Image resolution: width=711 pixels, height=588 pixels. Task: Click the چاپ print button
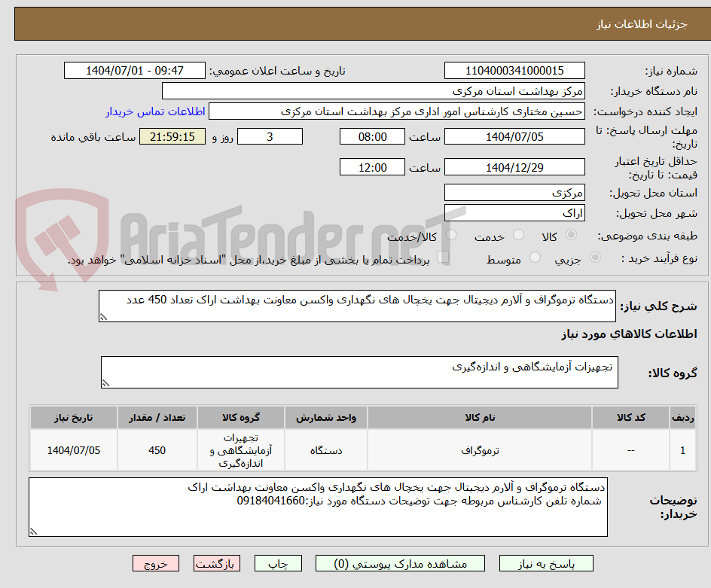pyautogui.click(x=277, y=563)
